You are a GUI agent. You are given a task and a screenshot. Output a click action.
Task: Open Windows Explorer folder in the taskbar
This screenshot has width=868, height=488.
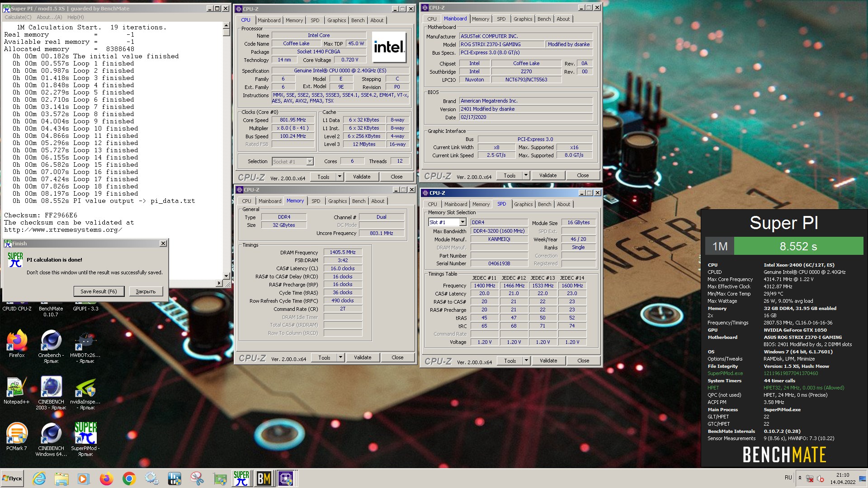[61, 479]
